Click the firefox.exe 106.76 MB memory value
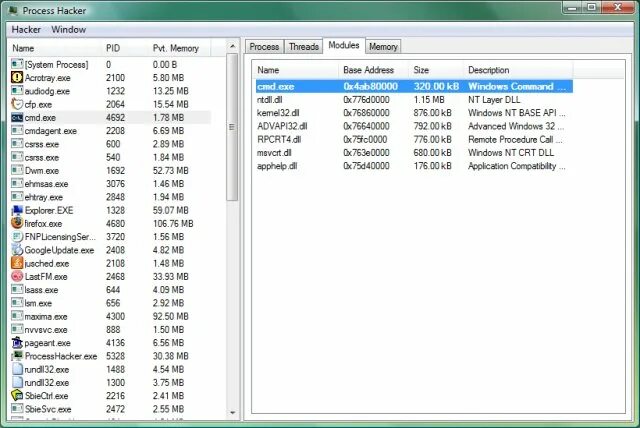This screenshot has width=640, height=428. (173, 223)
